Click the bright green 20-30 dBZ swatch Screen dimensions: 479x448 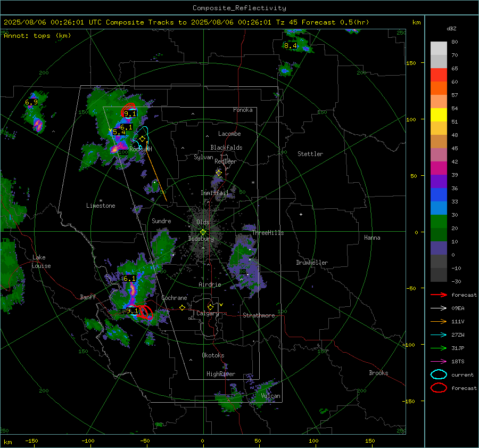coord(439,222)
